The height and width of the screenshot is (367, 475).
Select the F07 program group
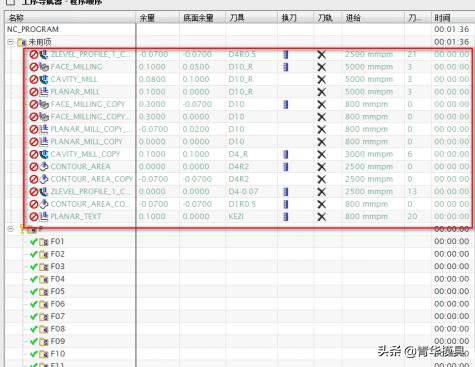pyautogui.click(x=57, y=316)
